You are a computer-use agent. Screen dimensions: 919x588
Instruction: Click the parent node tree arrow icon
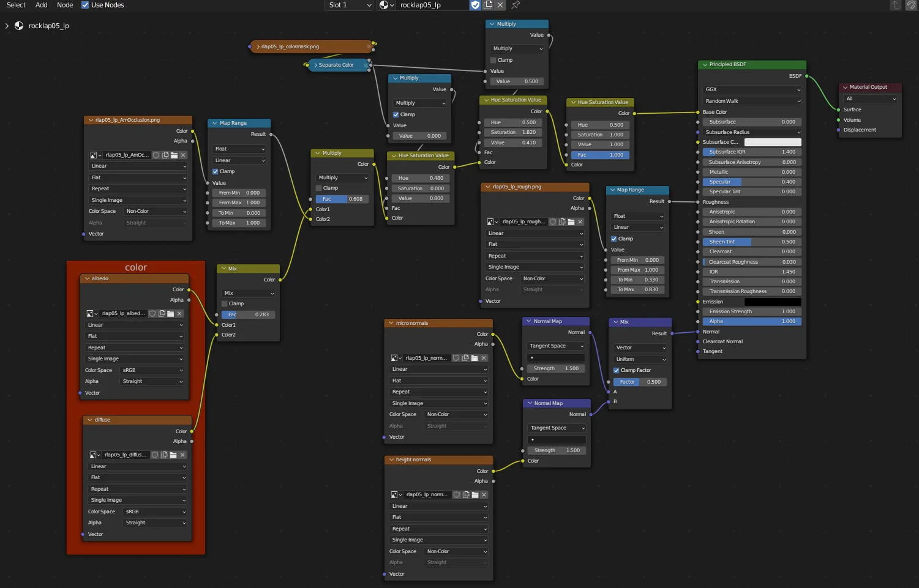[x=896, y=5]
